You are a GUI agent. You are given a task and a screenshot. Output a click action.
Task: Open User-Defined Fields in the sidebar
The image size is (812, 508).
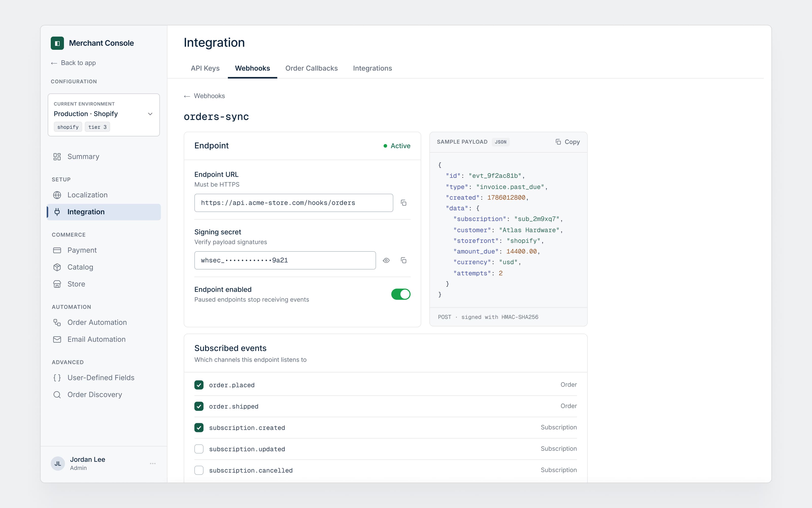pos(104,378)
